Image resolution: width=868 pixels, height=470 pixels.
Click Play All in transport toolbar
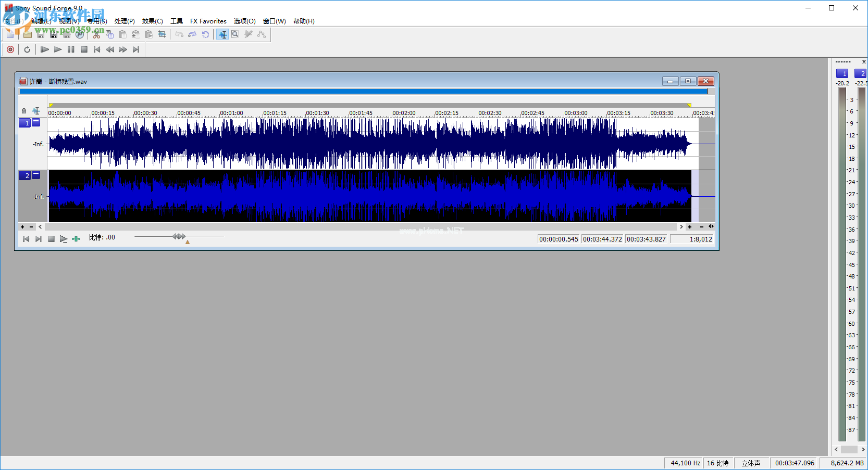click(45, 49)
